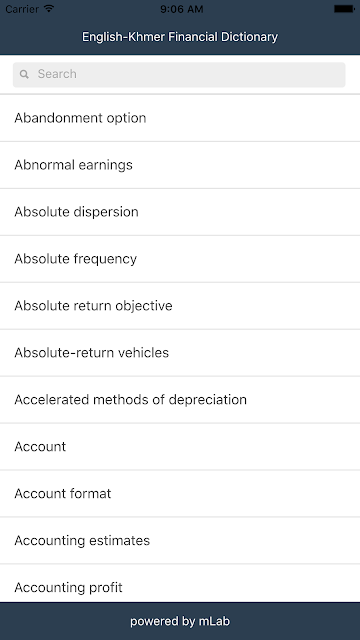Open the Abandonment option entry

point(180,118)
